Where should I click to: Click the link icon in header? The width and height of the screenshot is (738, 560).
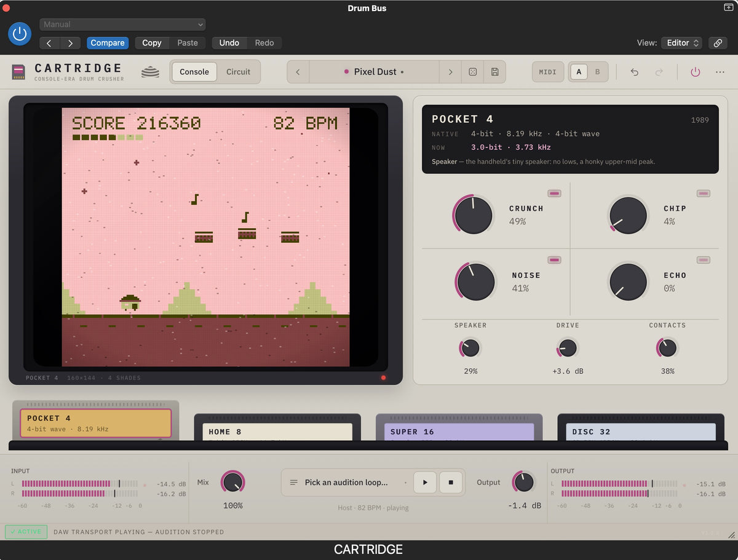coord(717,43)
